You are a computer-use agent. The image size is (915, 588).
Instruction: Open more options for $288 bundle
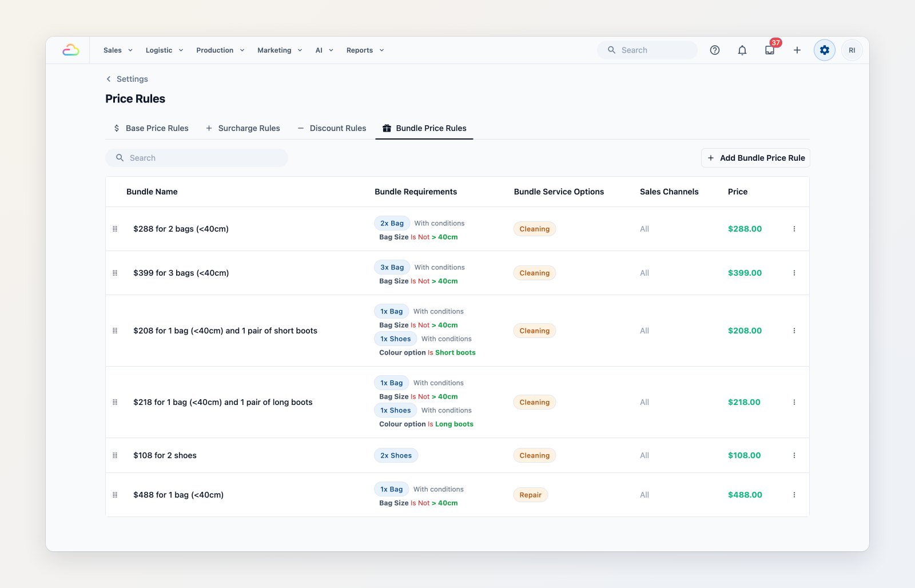(794, 229)
